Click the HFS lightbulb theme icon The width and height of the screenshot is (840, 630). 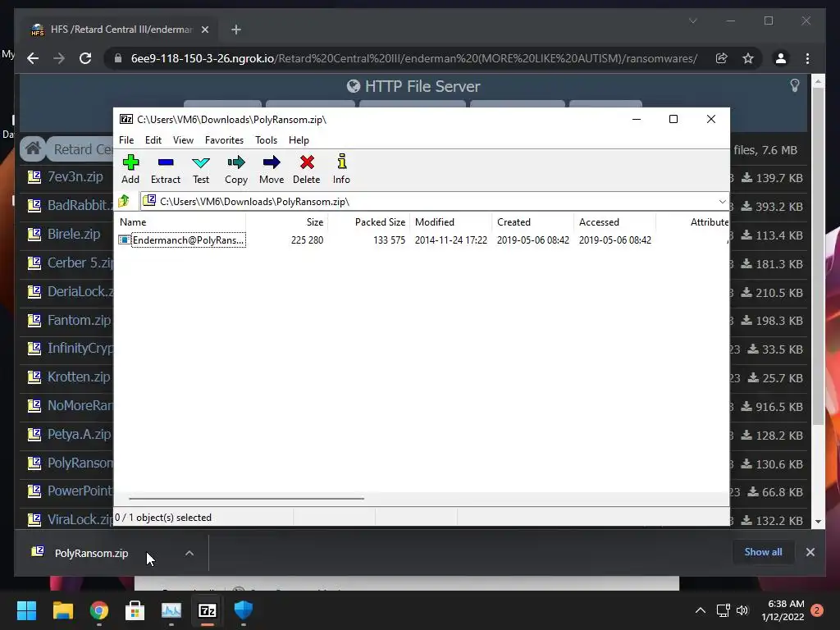coord(794,85)
